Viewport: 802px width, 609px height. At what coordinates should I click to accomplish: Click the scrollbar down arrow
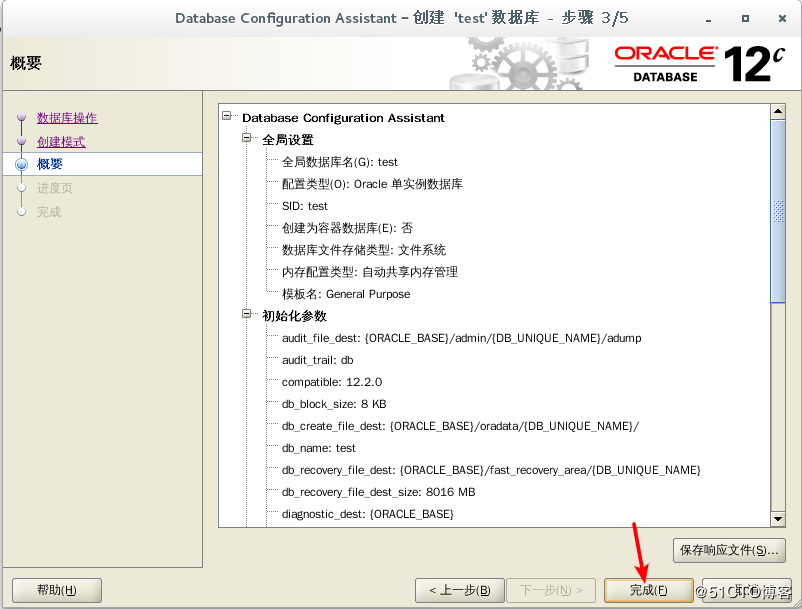tap(778, 519)
